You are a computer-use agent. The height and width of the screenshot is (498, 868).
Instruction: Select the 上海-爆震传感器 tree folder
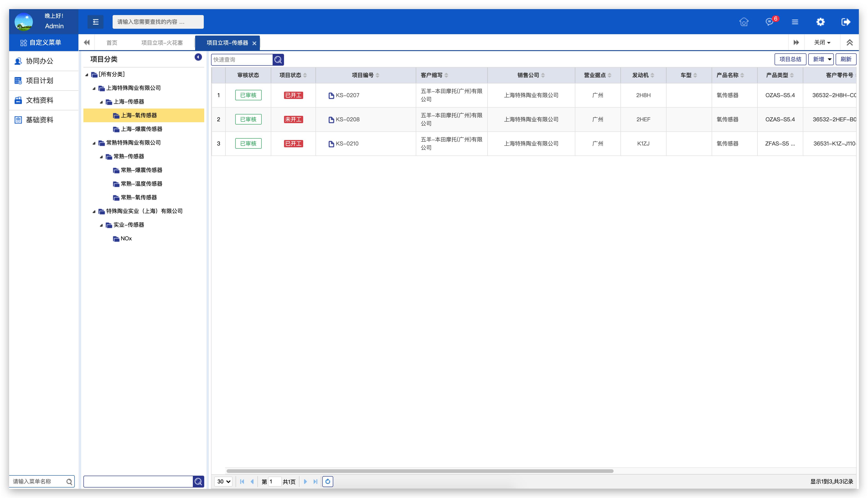141,129
